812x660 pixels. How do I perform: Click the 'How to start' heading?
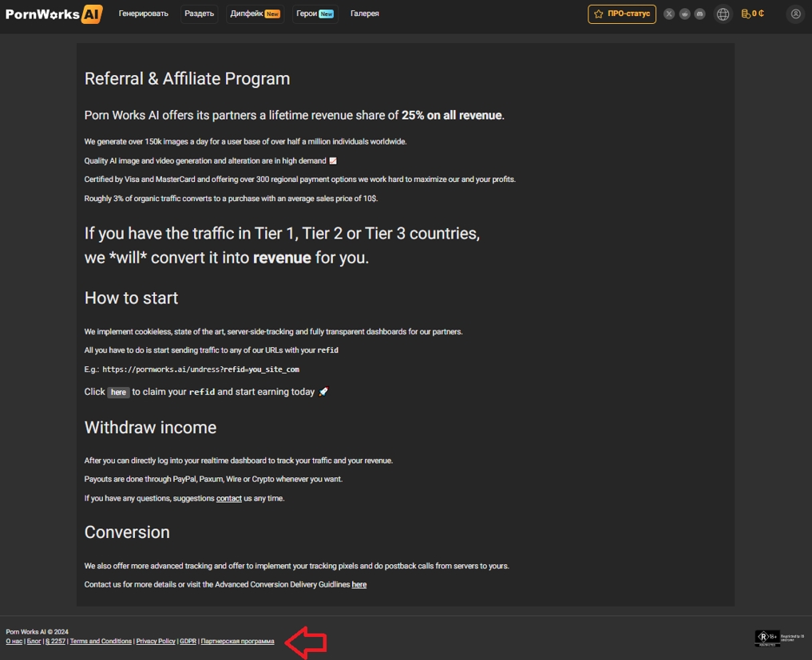point(131,298)
